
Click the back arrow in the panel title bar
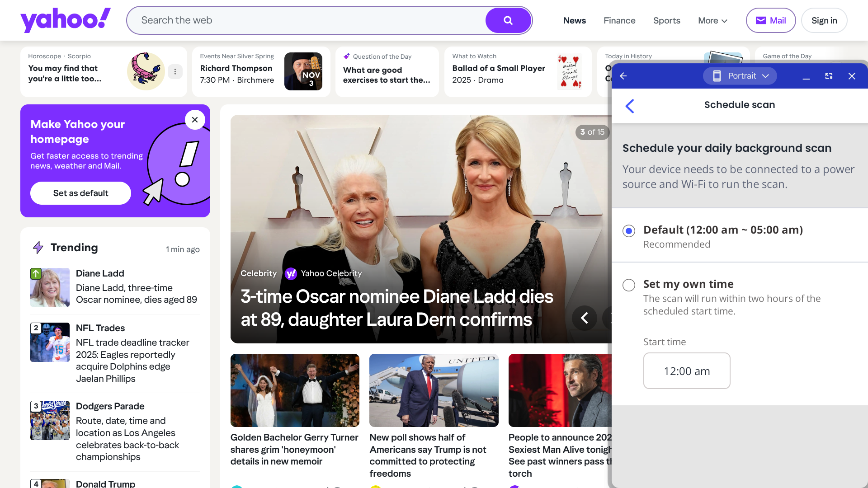(x=623, y=76)
